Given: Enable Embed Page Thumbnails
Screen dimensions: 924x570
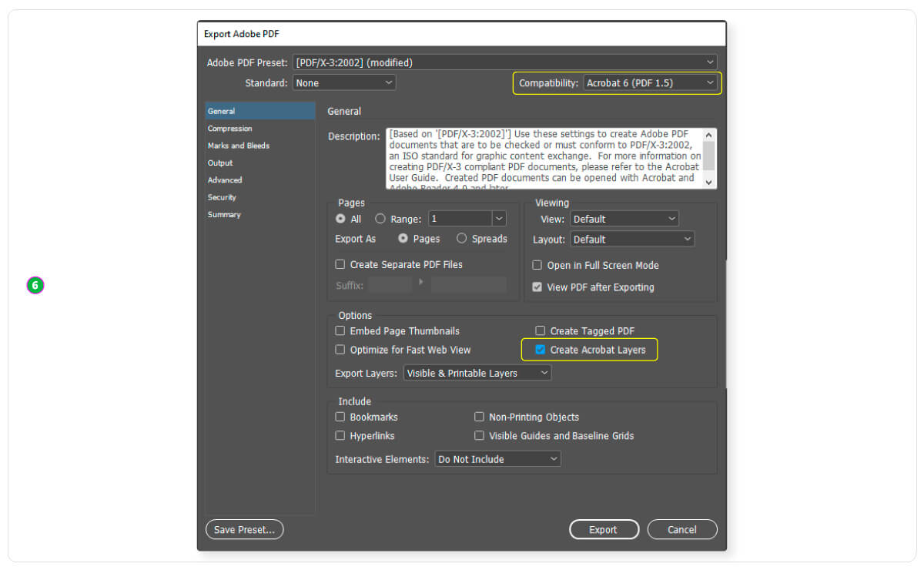Looking at the screenshot, I should [x=340, y=331].
